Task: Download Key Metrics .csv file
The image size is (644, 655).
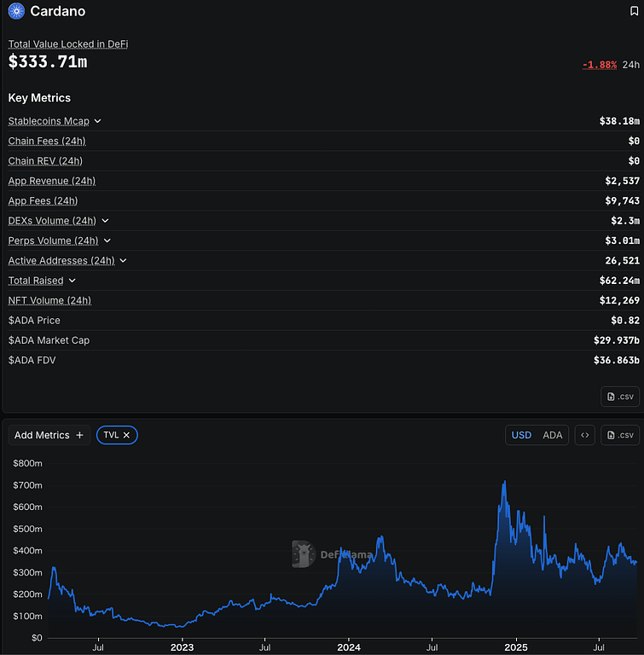Action: (x=620, y=396)
